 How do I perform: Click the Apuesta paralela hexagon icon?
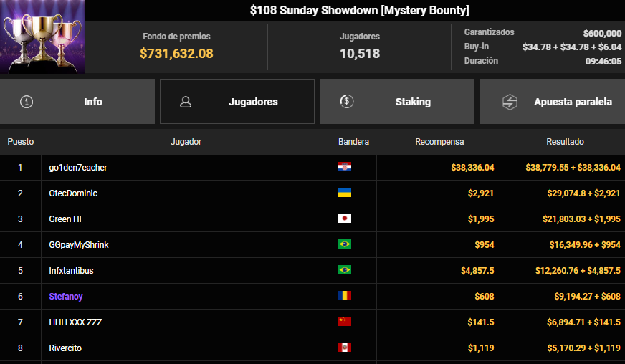(x=510, y=102)
